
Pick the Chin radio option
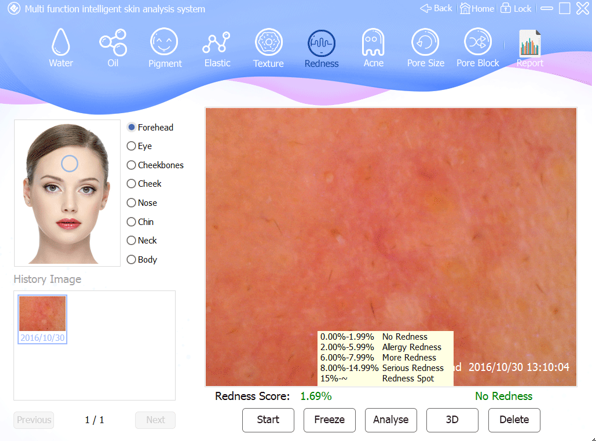[131, 222]
